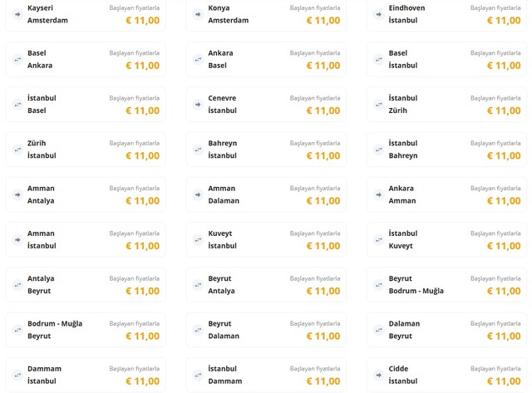Click the €11,00 price on Dalaman–Beyrut
The width and height of the screenshot is (532, 393).
(504, 337)
